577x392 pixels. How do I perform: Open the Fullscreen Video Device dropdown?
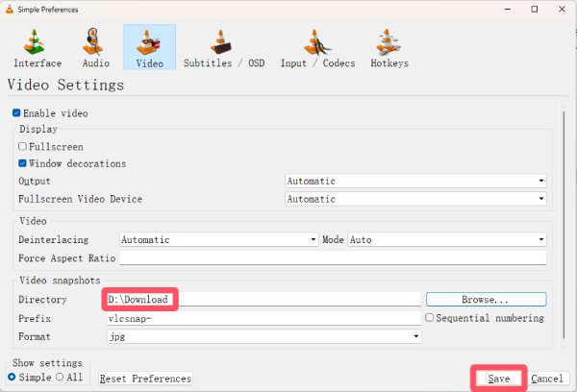click(415, 199)
